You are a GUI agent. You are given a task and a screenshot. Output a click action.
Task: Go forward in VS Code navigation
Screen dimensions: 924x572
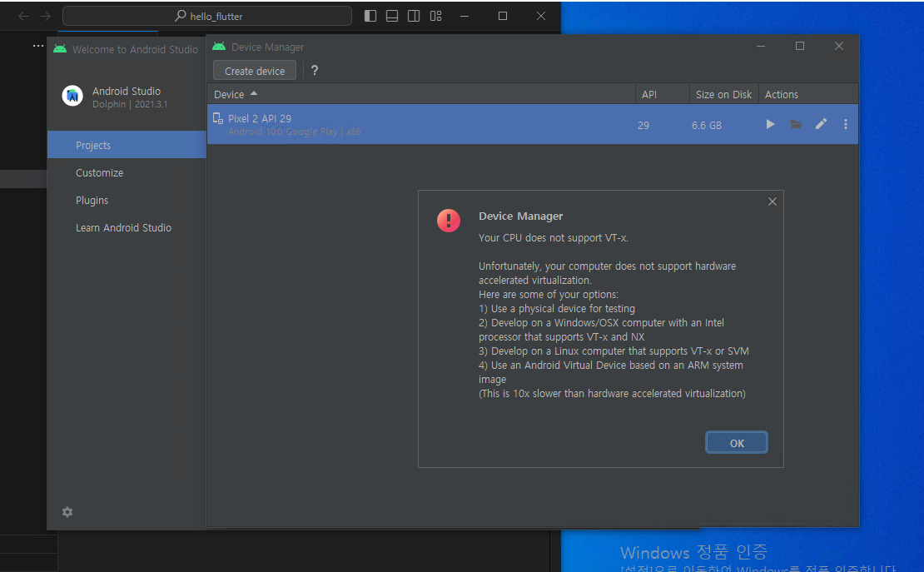[x=46, y=16]
